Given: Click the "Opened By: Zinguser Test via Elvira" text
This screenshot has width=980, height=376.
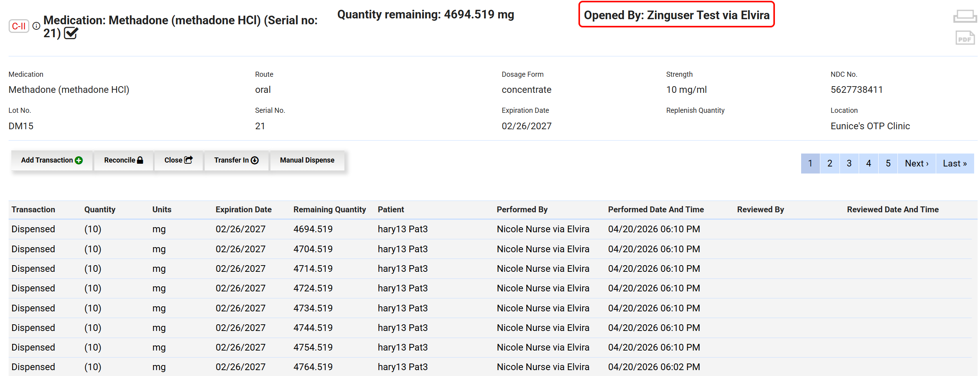Looking at the screenshot, I should click(677, 15).
